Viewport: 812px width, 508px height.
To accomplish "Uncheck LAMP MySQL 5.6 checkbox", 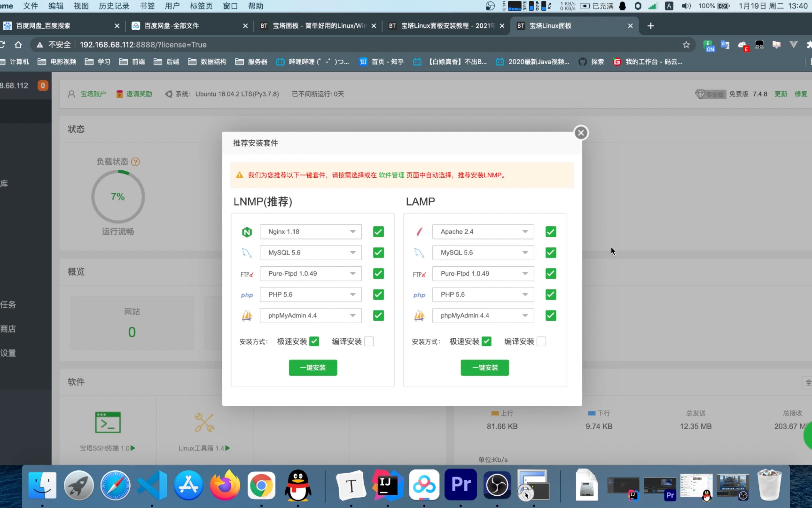I will point(551,253).
